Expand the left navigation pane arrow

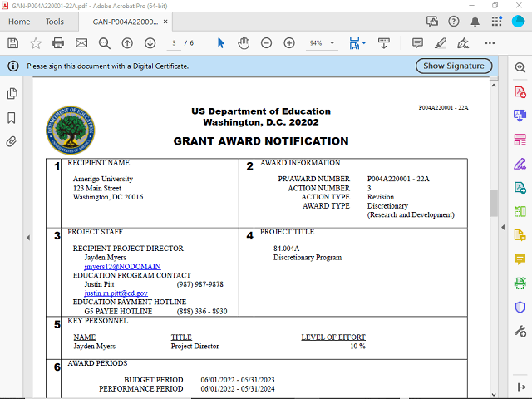27,238
